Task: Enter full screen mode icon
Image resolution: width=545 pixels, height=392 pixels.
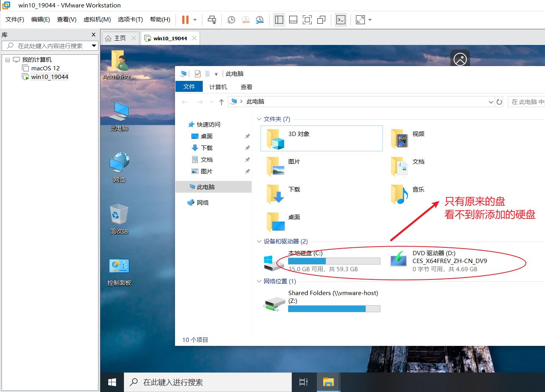Action: point(307,20)
